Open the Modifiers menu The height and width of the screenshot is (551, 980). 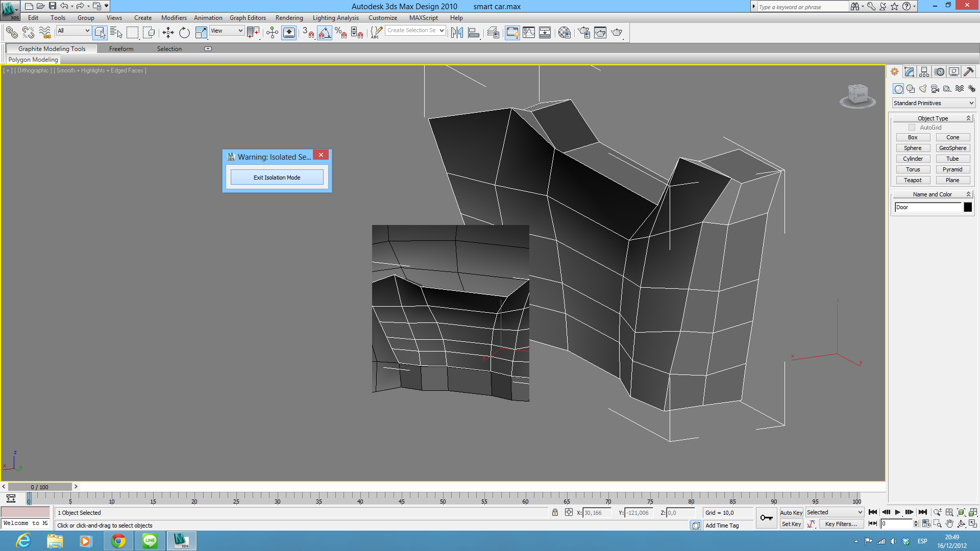click(x=174, y=18)
